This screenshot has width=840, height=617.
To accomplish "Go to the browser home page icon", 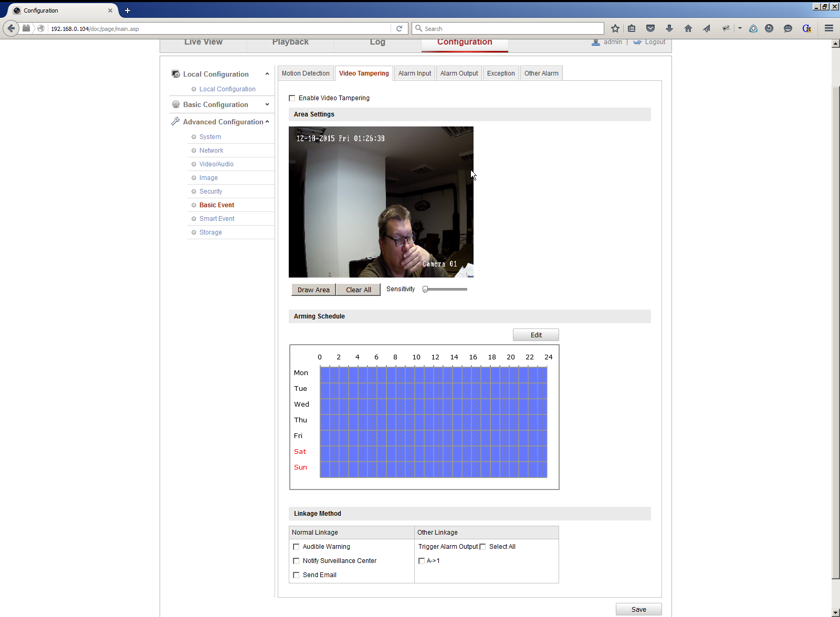I will (688, 28).
